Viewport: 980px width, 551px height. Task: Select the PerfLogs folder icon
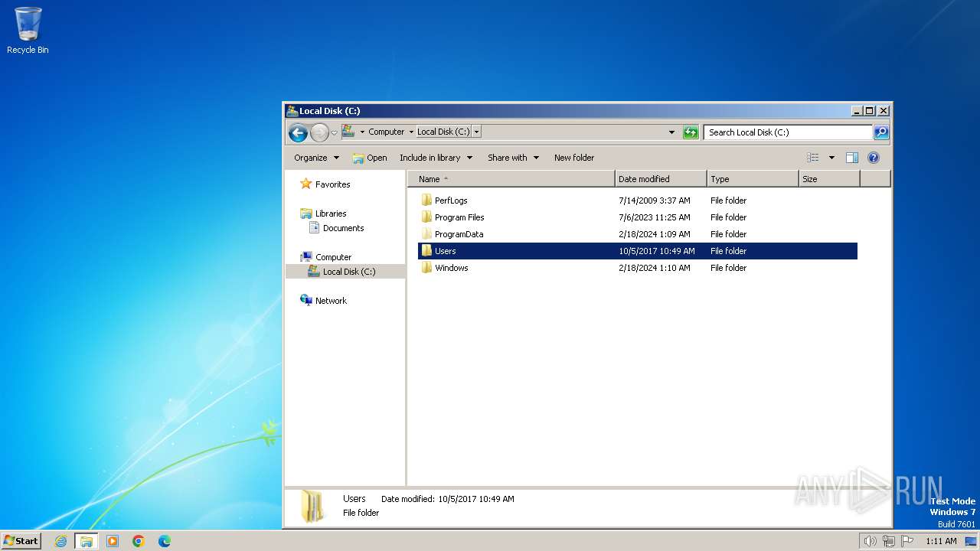(426, 201)
